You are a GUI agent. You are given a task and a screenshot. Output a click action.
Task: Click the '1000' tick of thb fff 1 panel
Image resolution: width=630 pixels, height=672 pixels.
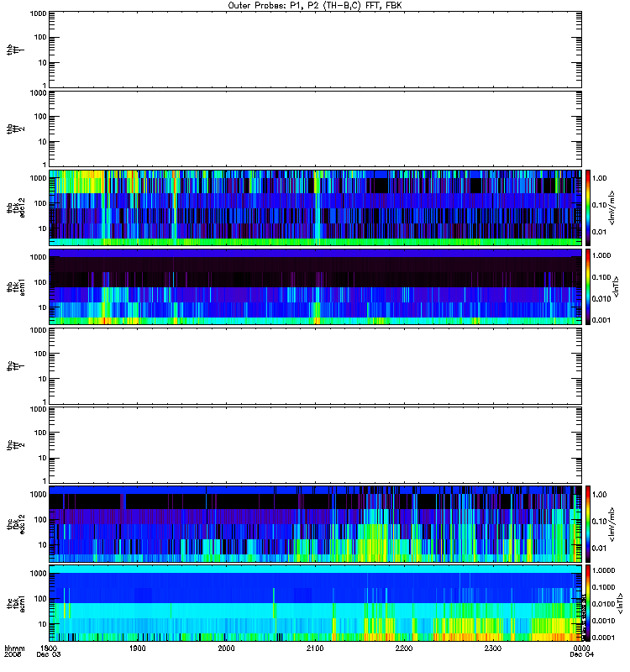38,13
